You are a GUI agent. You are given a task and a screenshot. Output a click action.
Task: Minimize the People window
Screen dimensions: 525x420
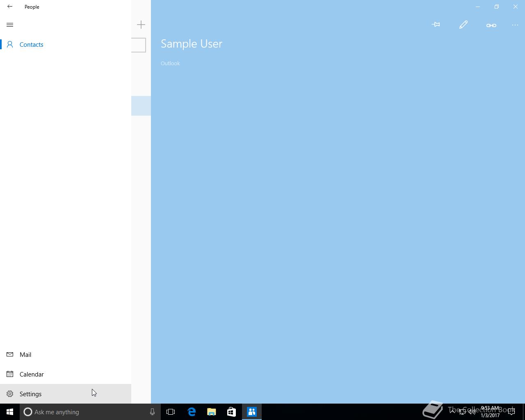point(477,7)
